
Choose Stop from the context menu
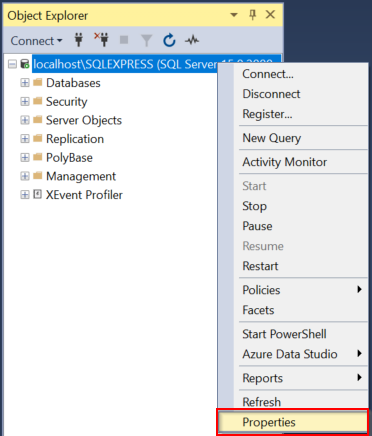[293, 206]
